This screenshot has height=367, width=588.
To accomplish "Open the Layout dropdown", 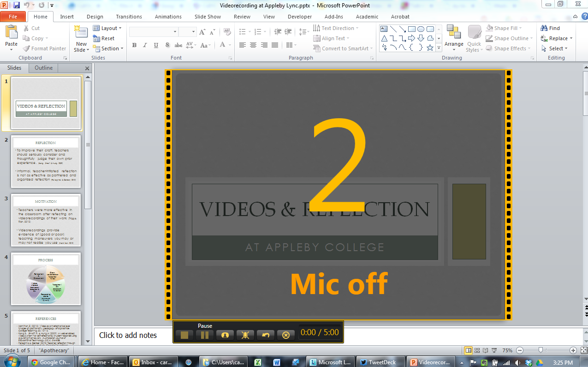I will click(107, 28).
